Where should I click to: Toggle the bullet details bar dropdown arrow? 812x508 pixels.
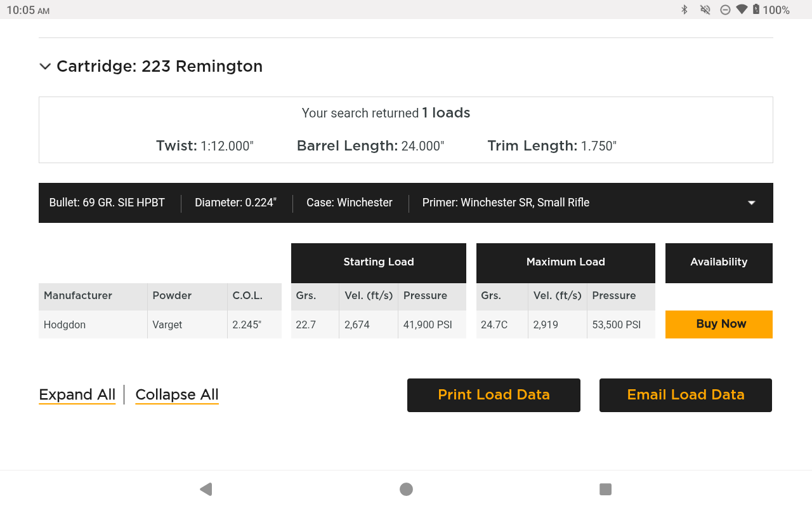[751, 203]
